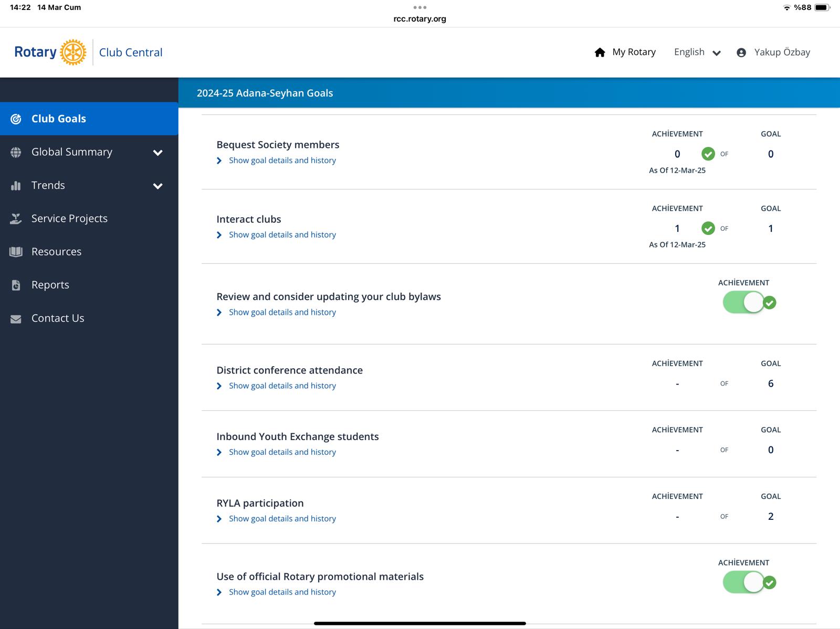
Task: Expand Bequest Society goal details chevron
Action: pyautogui.click(x=219, y=161)
